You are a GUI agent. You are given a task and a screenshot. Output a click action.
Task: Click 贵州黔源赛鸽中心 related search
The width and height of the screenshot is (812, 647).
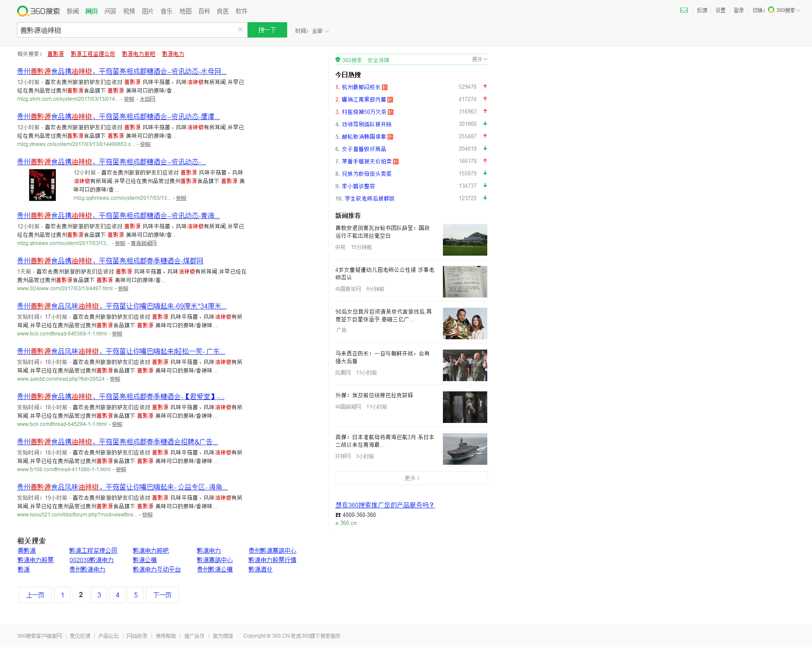[x=272, y=551]
